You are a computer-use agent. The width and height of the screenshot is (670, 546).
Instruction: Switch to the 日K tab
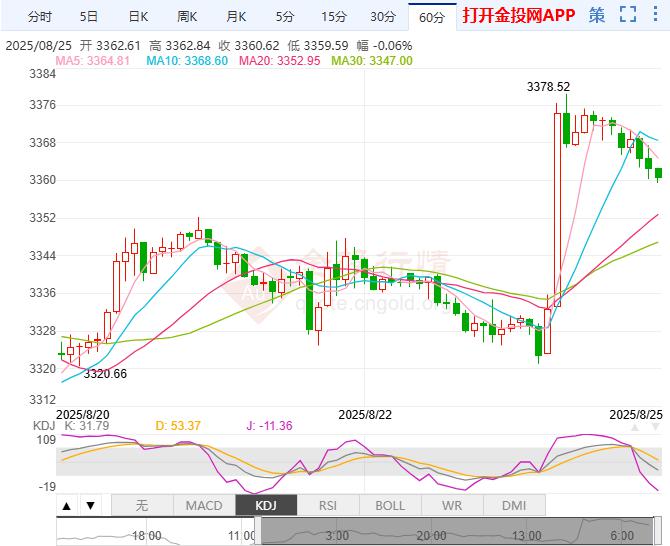tap(138, 17)
